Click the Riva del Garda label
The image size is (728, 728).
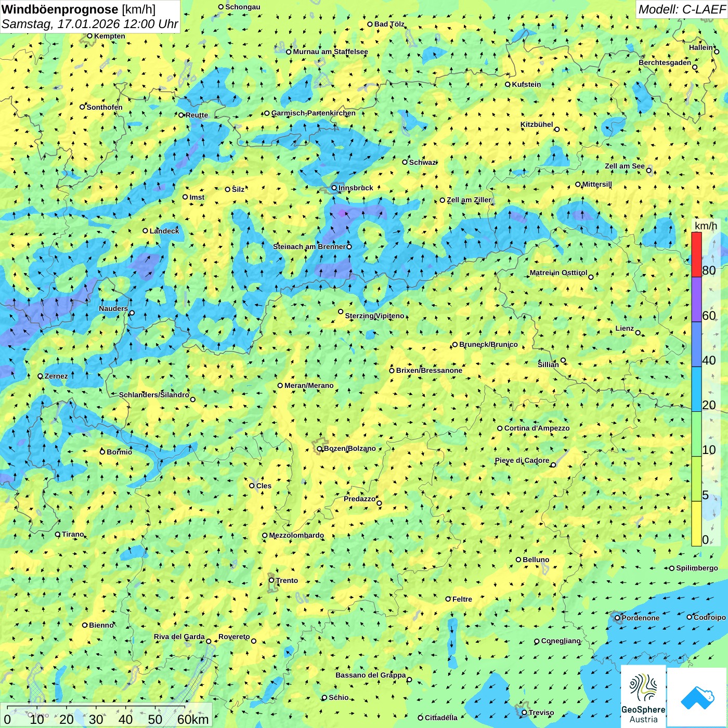coord(179,636)
